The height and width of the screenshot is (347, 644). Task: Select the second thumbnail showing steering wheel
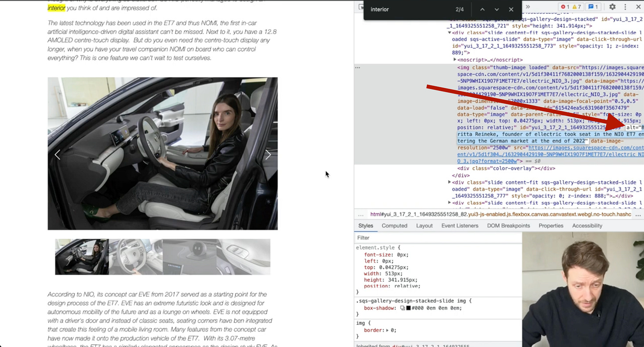point(136,257)
